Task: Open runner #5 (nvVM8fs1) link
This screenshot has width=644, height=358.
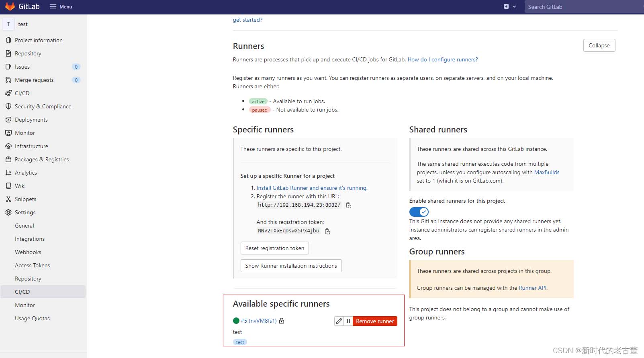Action: pos(259,321)
